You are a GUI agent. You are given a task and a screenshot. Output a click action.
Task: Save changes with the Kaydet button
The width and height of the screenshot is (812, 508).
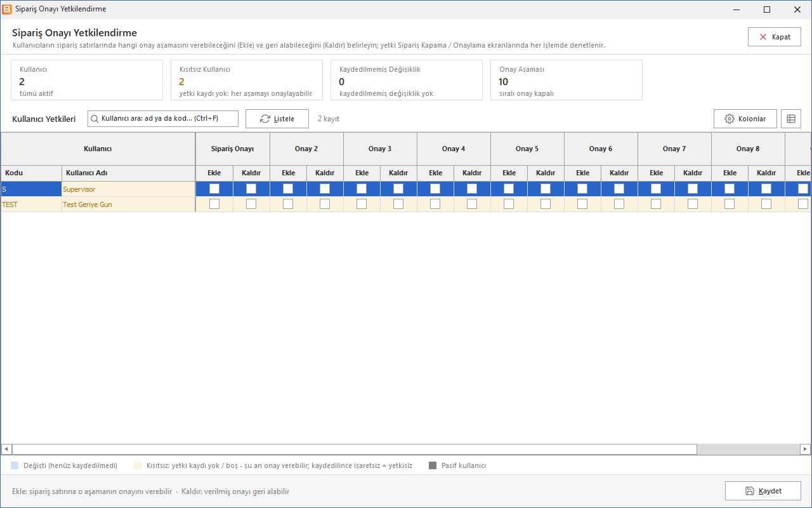[763, 491]
